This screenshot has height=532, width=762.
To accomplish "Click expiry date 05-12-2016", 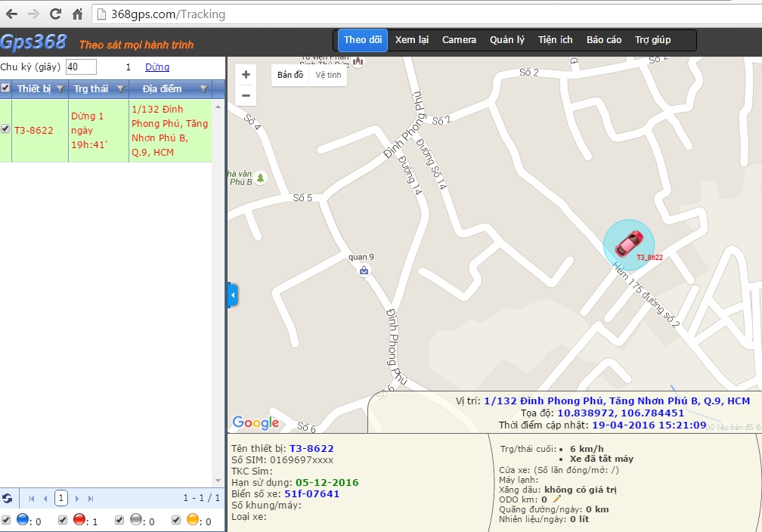I will (327, 482).
